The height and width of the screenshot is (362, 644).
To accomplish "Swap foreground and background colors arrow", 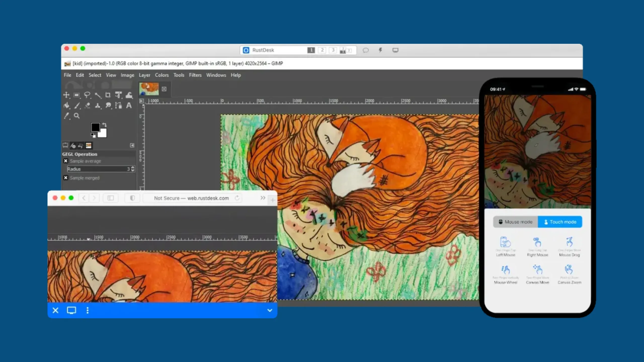I will click(x=104, y=125).
